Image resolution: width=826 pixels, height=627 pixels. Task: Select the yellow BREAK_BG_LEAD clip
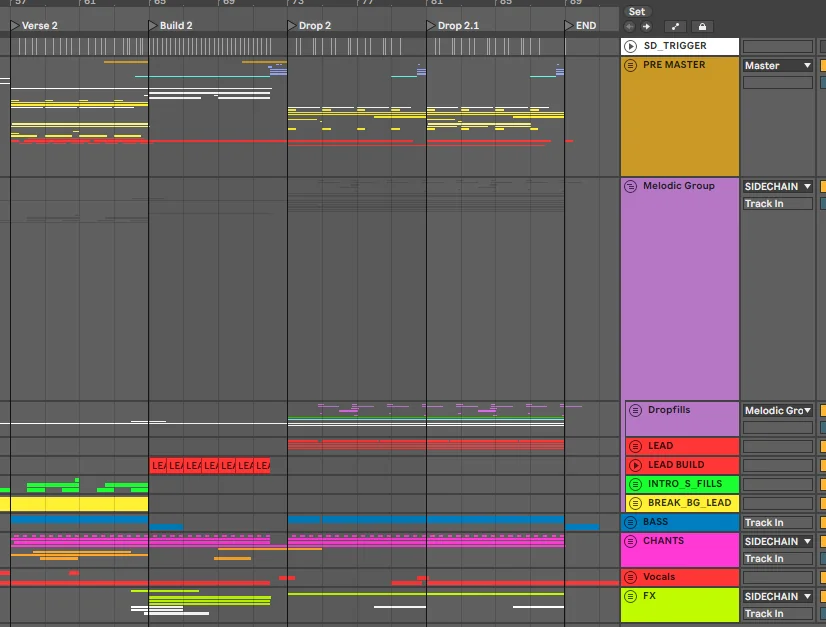coord(74,504)
